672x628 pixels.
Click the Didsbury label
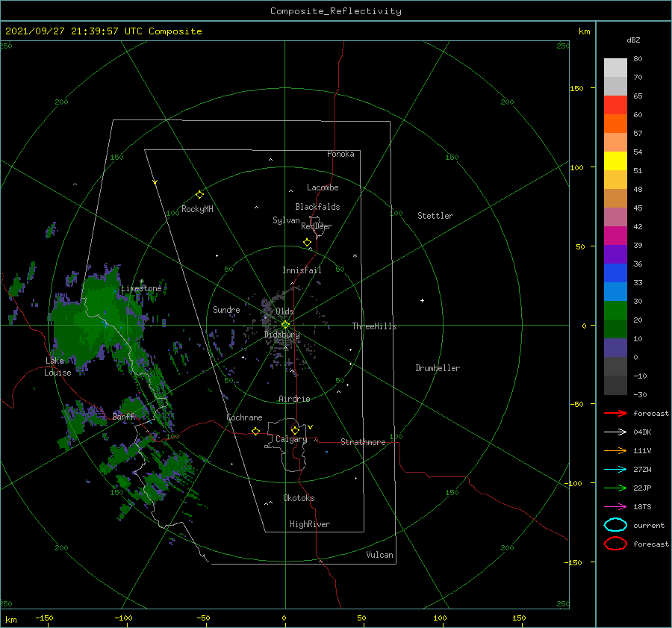click(x=282, y=335)
